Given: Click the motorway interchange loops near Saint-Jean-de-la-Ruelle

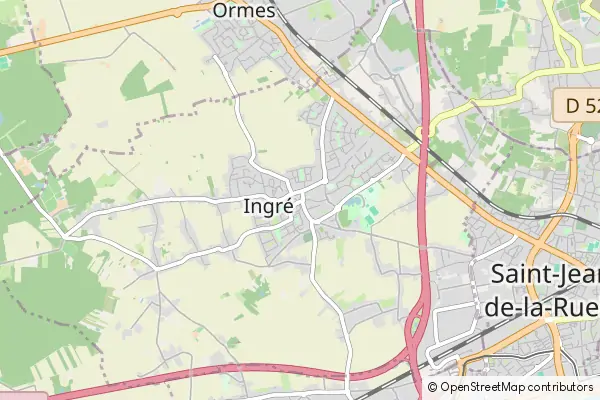Looking at the screenshot, I should tap(415, 329).
